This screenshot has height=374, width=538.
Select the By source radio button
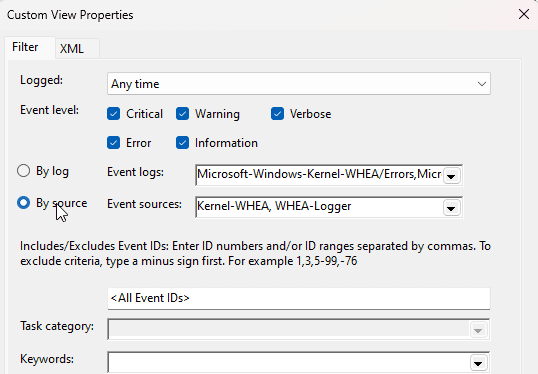pyautogui.click(x=23, y=203)
